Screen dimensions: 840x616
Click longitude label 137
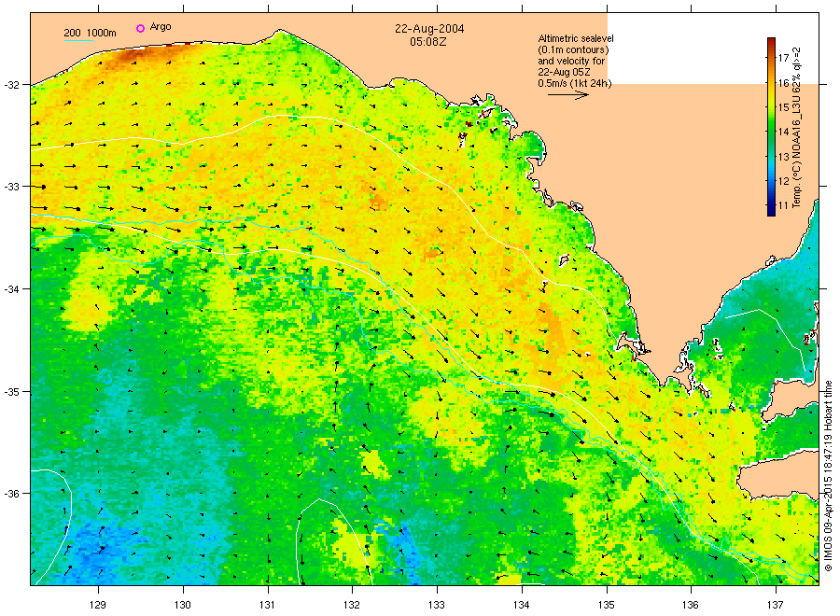(x=776, y=605)
